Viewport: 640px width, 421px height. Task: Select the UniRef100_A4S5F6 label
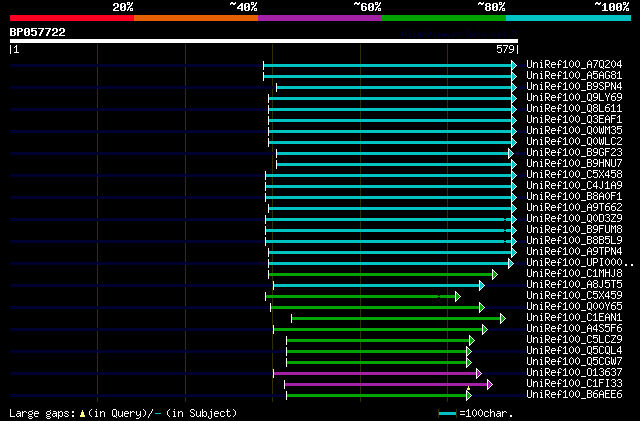tap(574, 329)
